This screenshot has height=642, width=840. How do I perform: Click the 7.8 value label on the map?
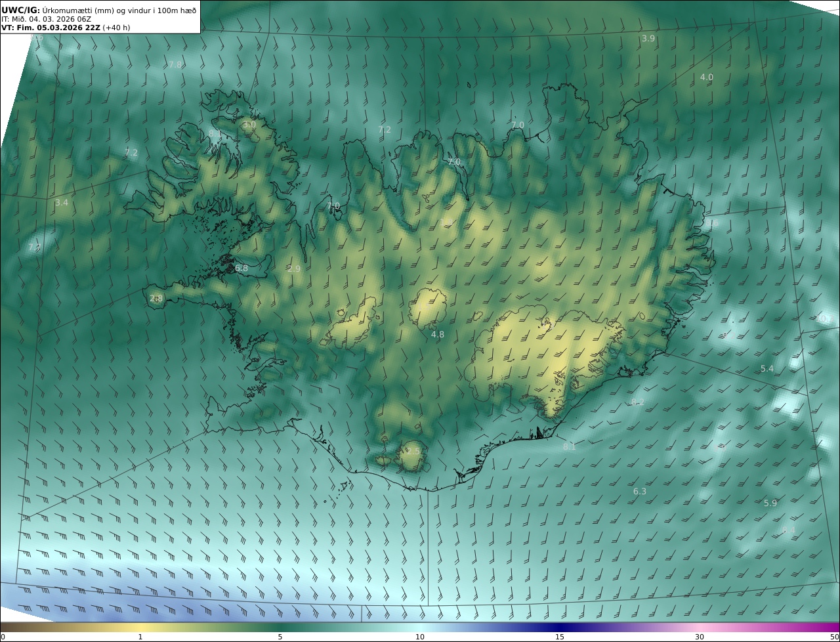point(175,64)
